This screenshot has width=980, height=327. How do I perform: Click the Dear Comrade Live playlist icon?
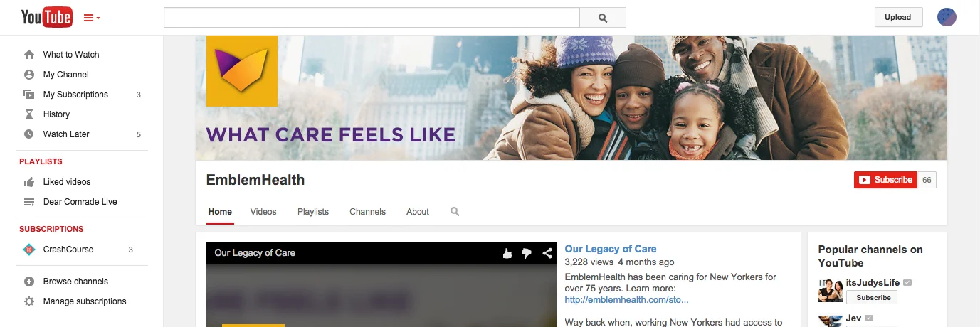[29, 202]
